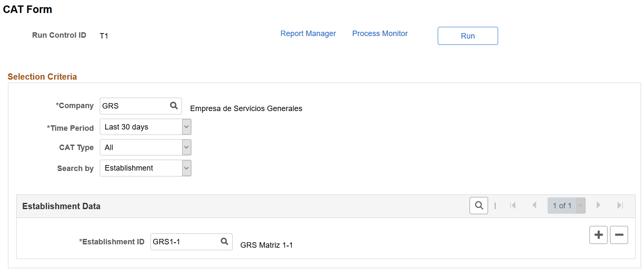Open the Establishment Data search icon
This screenshot has width=644, height=272.
(x=479, y=205)
